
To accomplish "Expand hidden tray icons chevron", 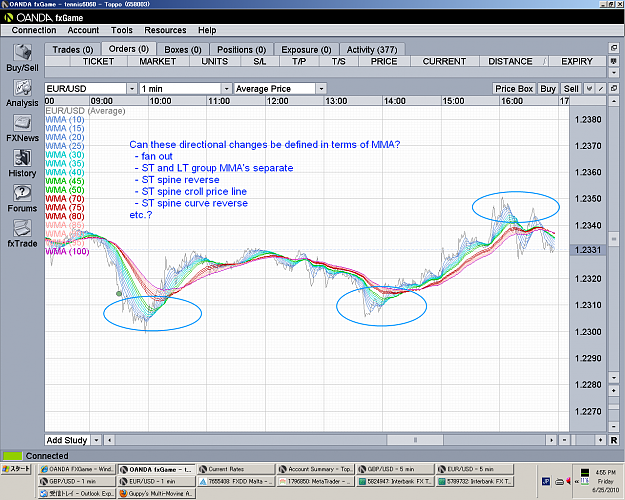I will (x=576, y=482).
